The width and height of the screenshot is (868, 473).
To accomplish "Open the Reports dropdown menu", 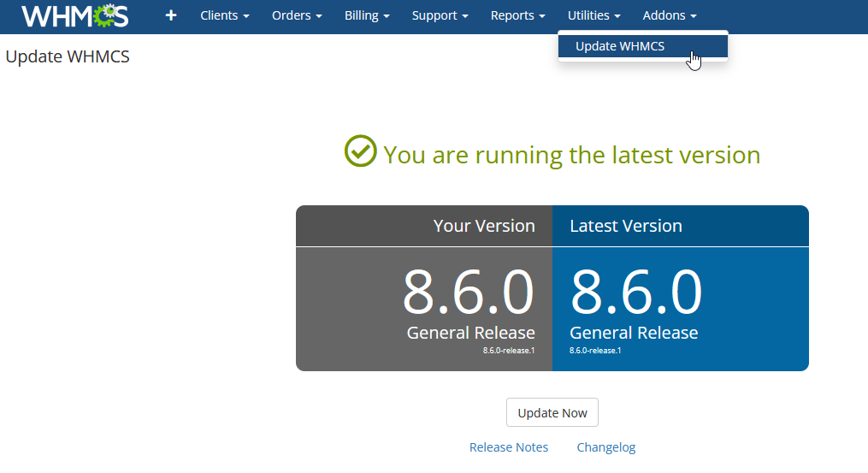I will [518, 15].
